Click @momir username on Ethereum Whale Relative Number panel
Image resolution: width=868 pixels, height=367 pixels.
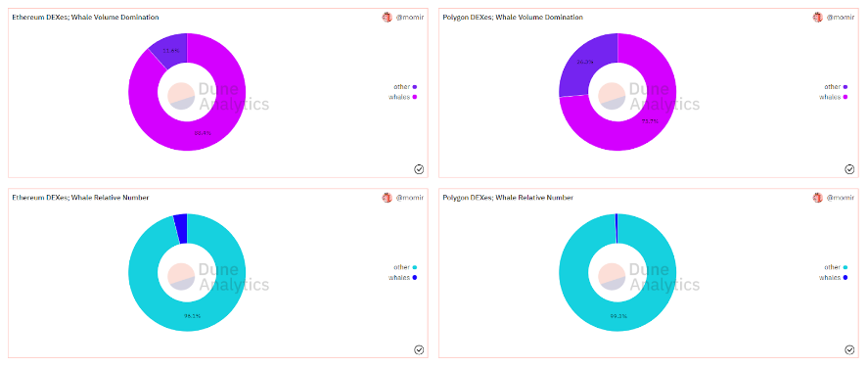[x=410, y=198]
